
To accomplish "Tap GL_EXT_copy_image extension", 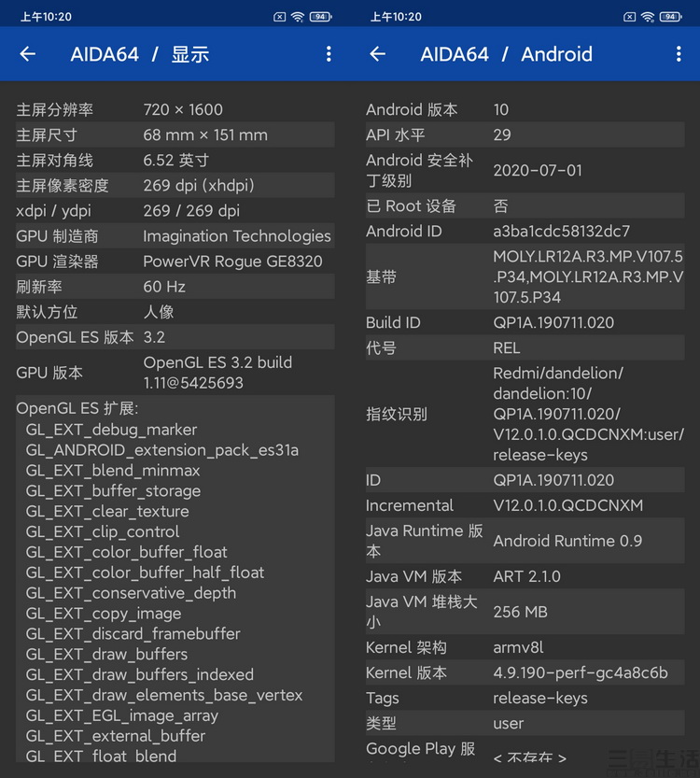I will 104,613.
